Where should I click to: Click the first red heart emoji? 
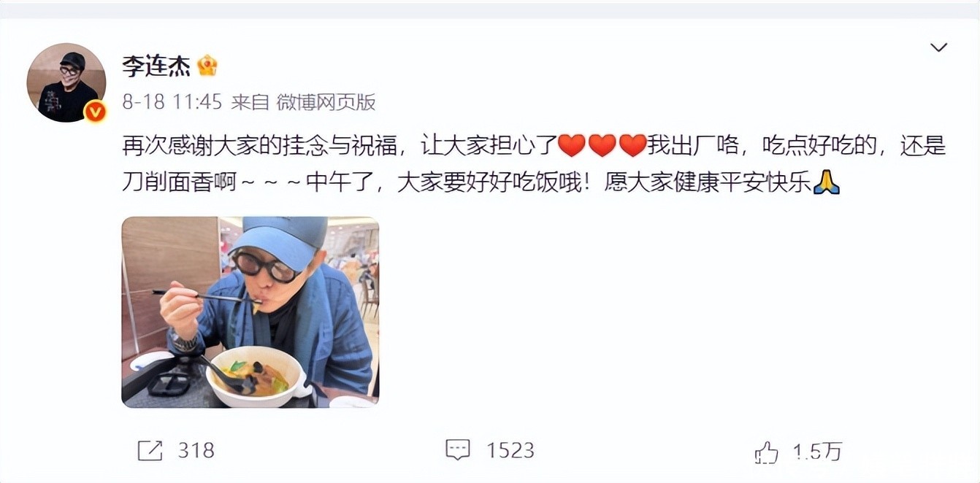coord(571,146)
